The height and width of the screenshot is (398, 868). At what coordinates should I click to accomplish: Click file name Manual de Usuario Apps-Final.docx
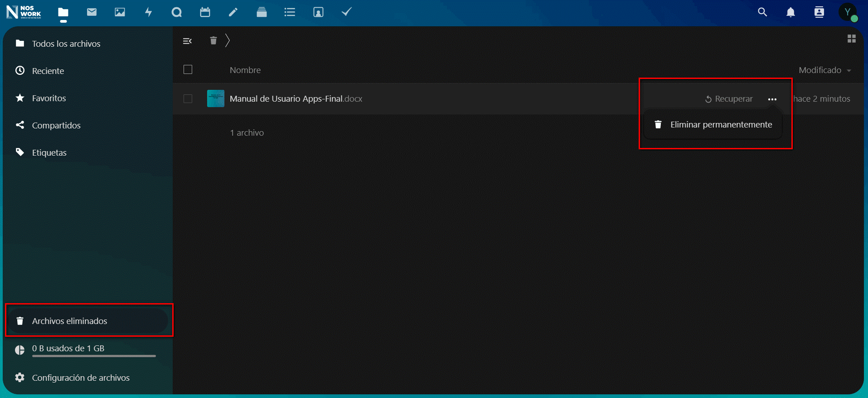point(296,98)
